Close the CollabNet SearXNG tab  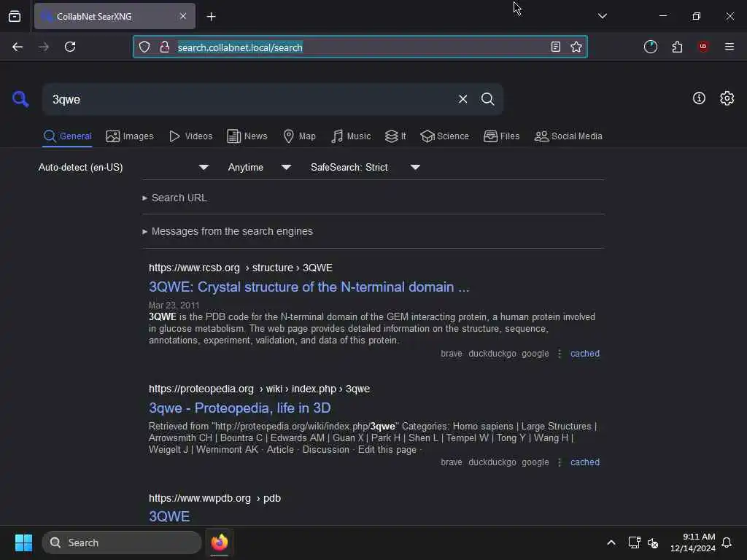tap(183, 16)
